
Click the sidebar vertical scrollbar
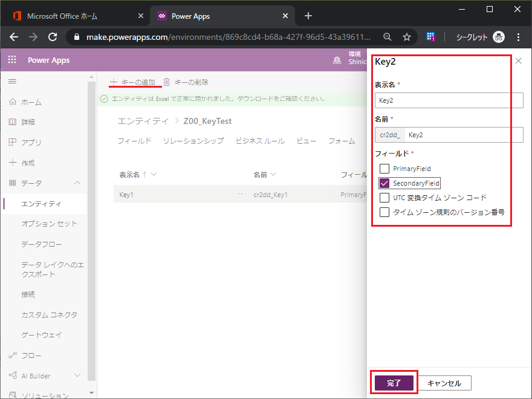click(91, 231)
